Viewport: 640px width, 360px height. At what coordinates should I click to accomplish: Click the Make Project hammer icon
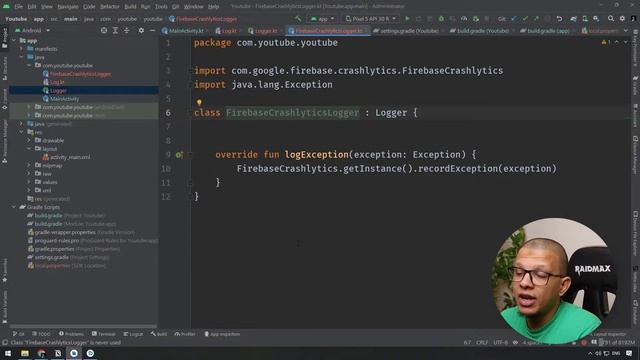point(298,19)
